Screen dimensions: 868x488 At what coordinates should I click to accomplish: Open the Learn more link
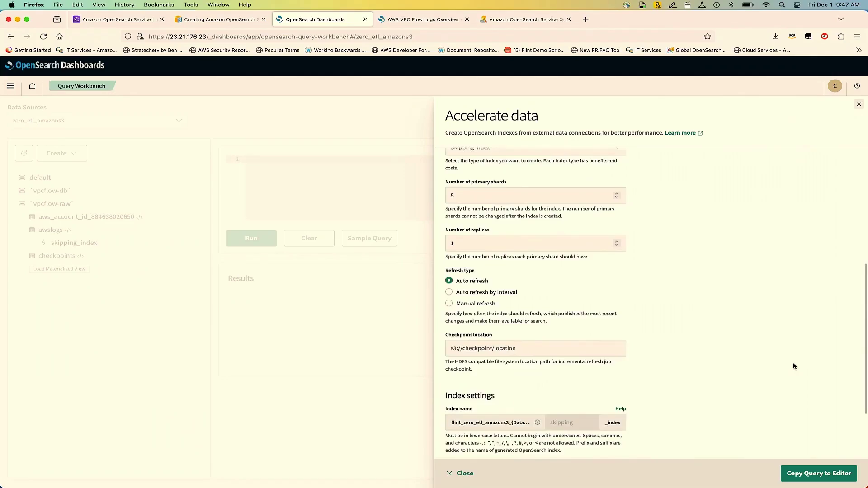[x=680, y=133]
